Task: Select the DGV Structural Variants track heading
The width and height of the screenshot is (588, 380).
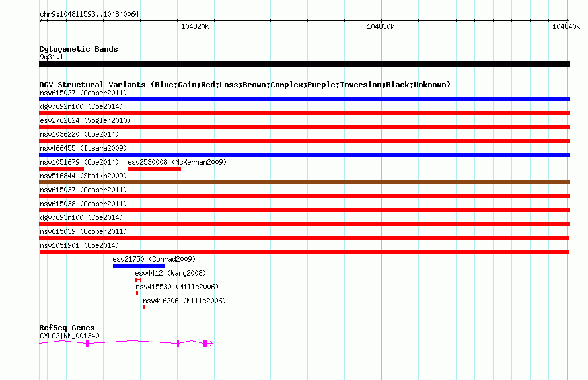Action: pos(245,85)
